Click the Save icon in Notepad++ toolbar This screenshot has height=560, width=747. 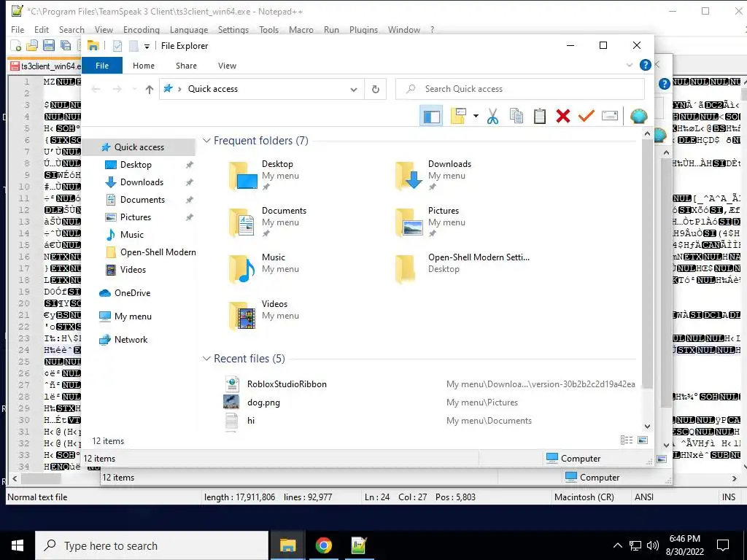point(49,46)
